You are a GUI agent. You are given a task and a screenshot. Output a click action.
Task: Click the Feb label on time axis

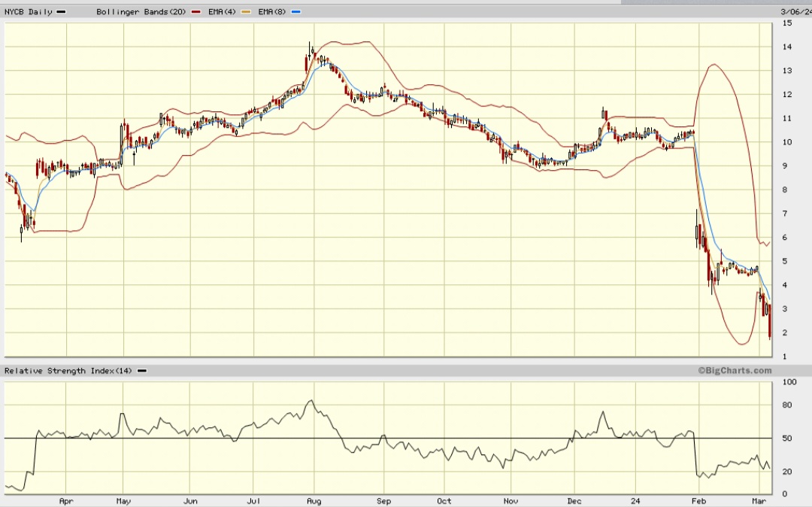point(698,501)
